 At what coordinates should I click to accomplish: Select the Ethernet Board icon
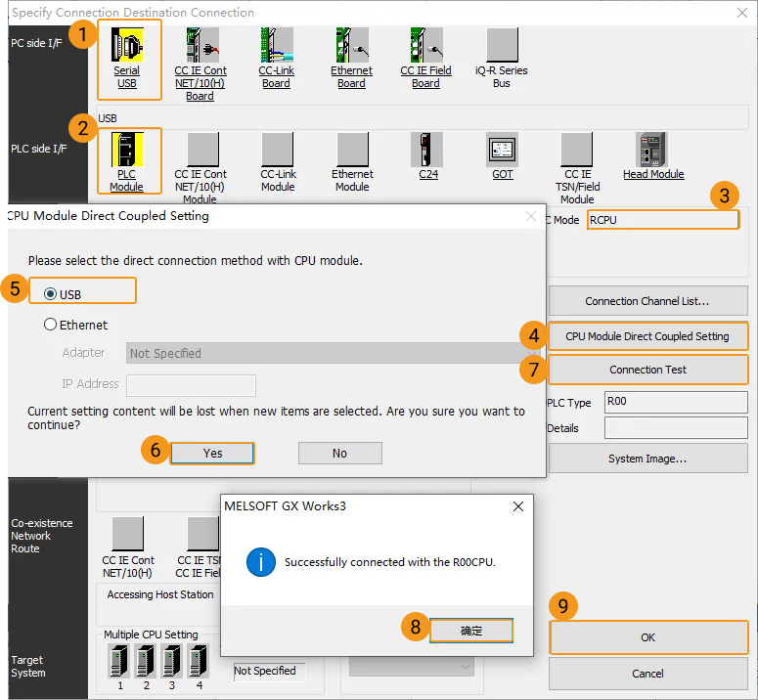[x=351, y=45]
